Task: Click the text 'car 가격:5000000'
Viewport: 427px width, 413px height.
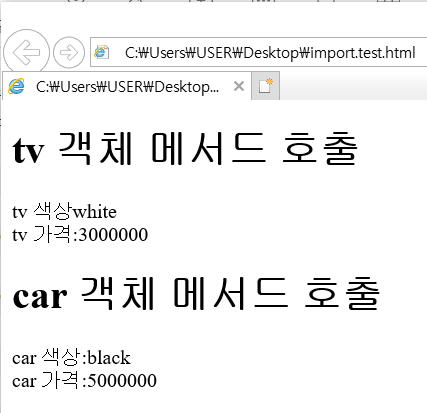Action: 84,380
